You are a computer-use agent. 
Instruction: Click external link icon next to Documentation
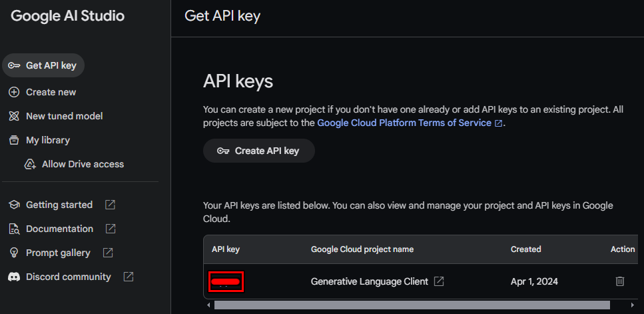pos(111,229)
